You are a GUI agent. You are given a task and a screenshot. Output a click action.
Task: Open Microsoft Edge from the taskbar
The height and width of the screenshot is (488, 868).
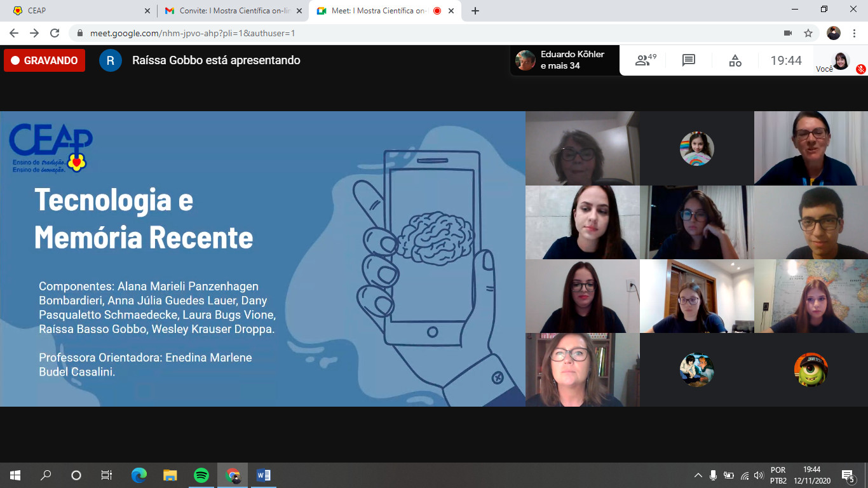pos(139,475)
